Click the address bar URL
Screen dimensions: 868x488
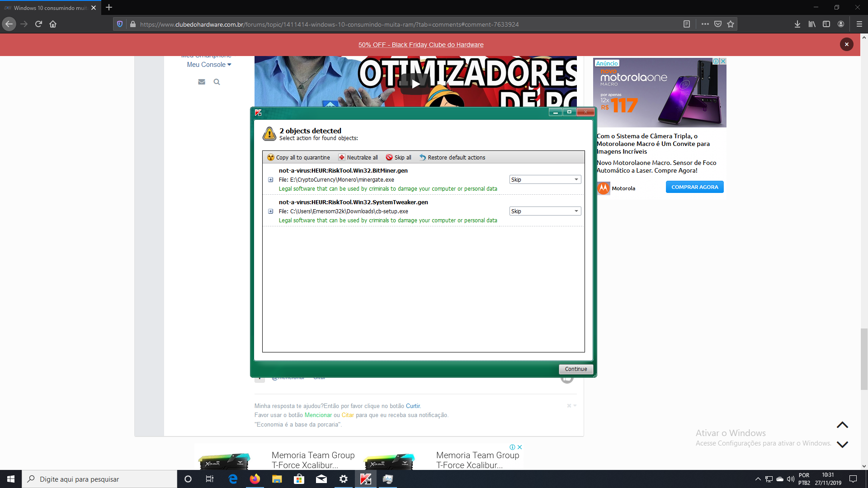(x=329, y=24)
